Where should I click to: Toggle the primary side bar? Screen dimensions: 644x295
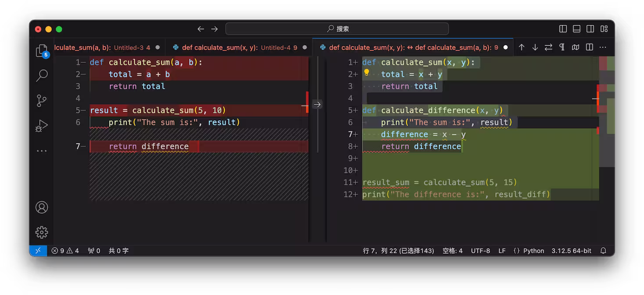(x=563, y=29)
